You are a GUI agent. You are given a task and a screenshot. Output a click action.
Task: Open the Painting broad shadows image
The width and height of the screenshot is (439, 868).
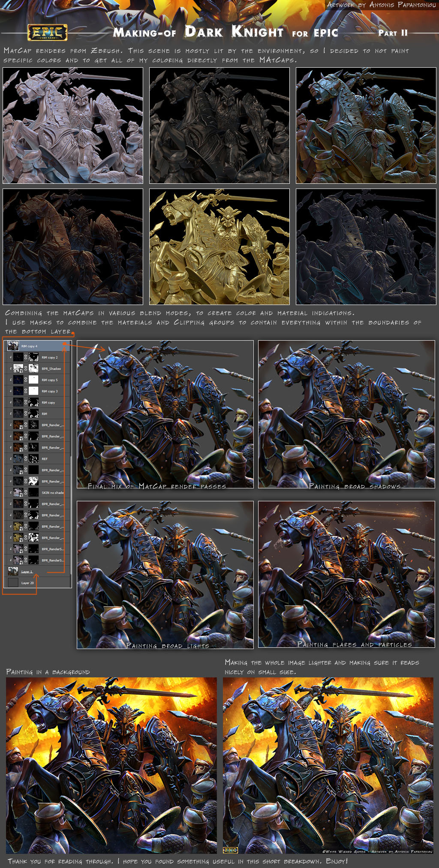(x=346, y=414)
